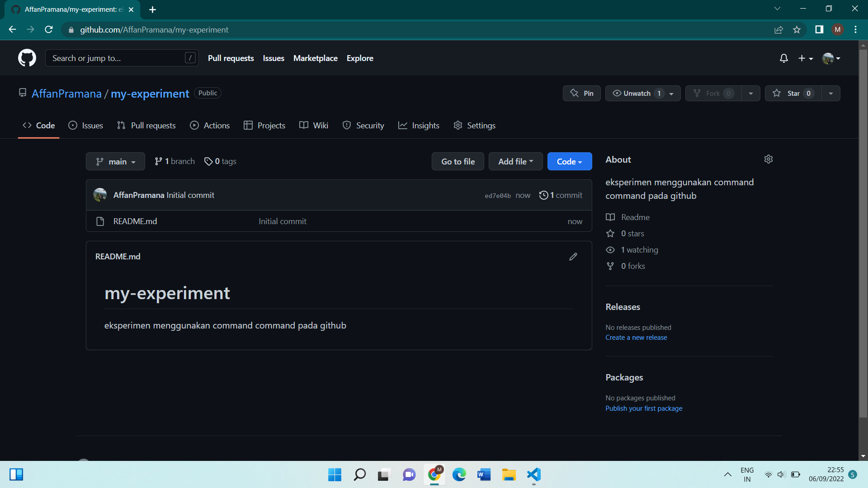The image size is (868, 488).
Task: Follow Publish your first package link
Action: point(644,408)
